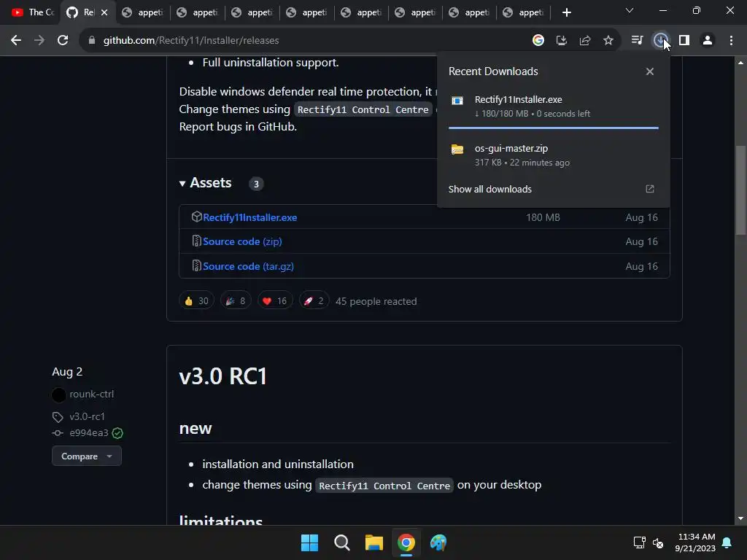Screen dimensions: 747x560
Task: Toggle the Chrome downloads toolbar icon
Action: [x=660, y=41]
